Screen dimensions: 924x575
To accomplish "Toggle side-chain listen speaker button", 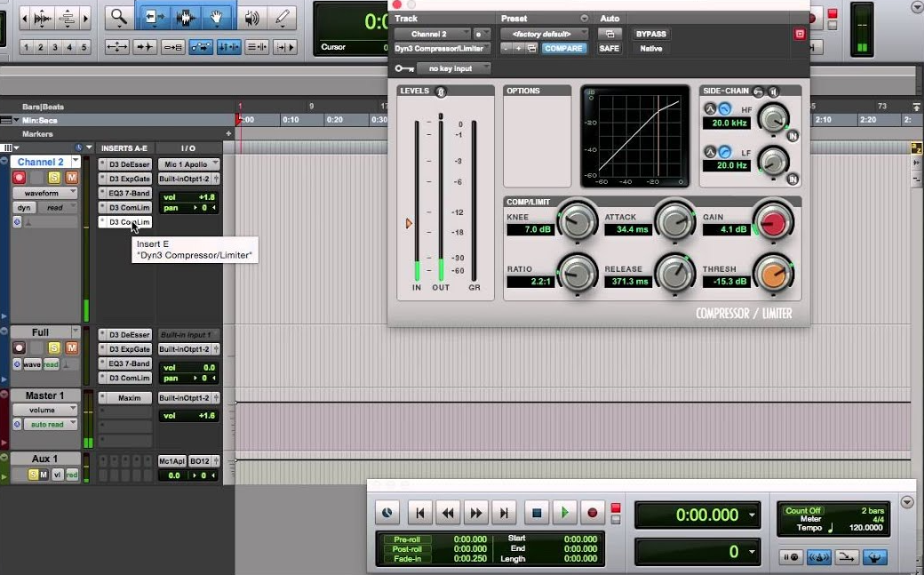I will 774,92.
